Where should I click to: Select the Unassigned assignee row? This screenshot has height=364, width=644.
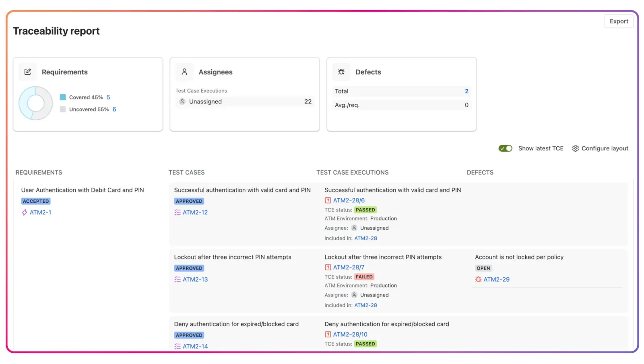point(245,102)
